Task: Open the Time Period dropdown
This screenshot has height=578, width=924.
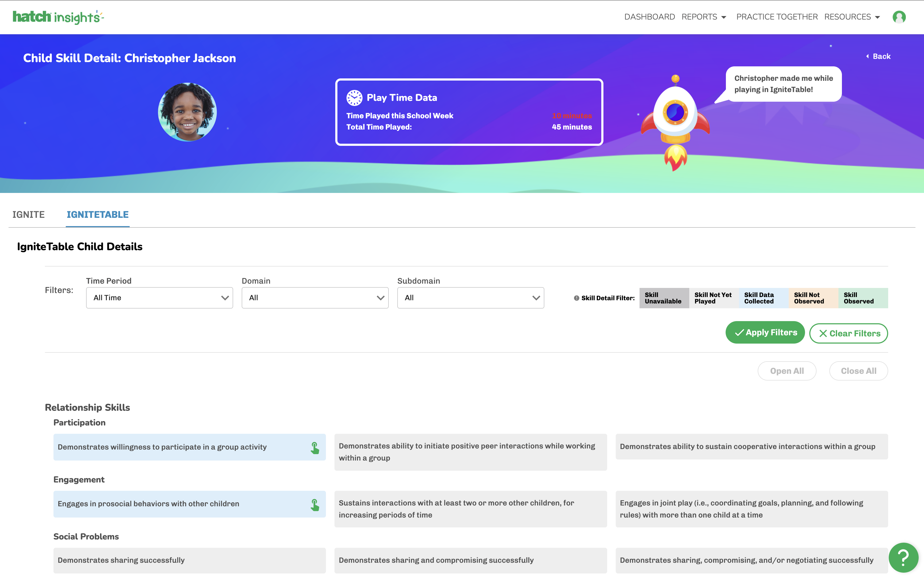Action: (159, 298)
